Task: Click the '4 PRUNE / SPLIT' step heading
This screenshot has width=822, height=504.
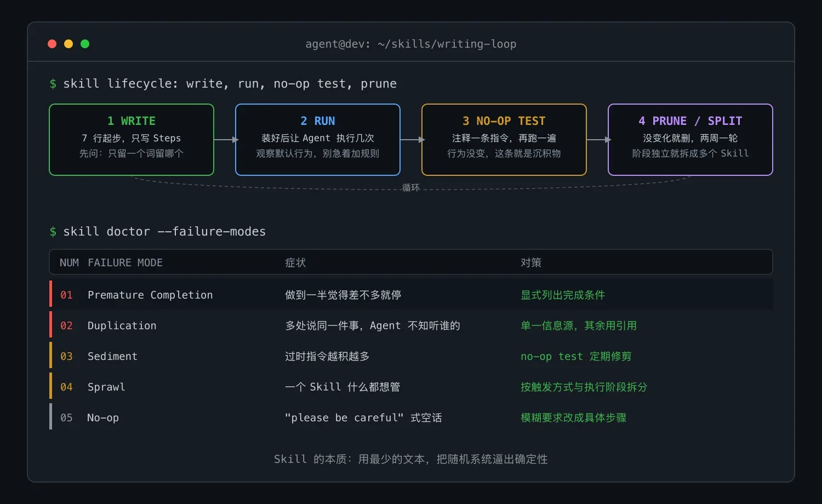Action: click(690, 121)
